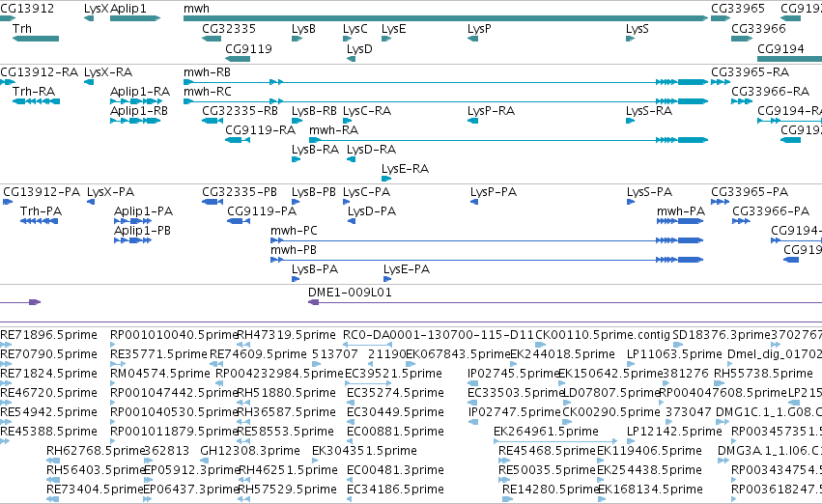This screenshot has width=822, height=504.
Task: Select the LysD gene label
Action: click(x=359, y=48)
